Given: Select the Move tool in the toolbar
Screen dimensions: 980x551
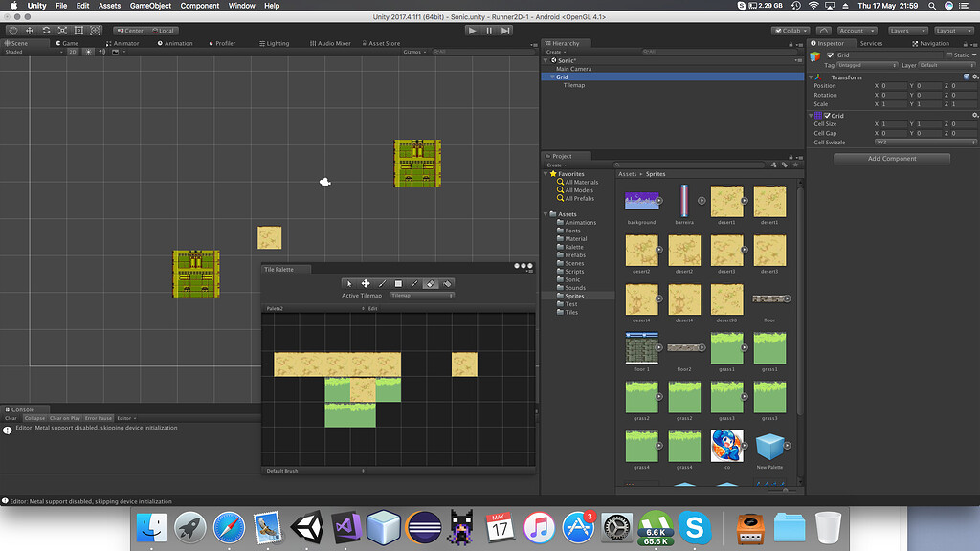Looking at the screenshot, I should [30, 31].
